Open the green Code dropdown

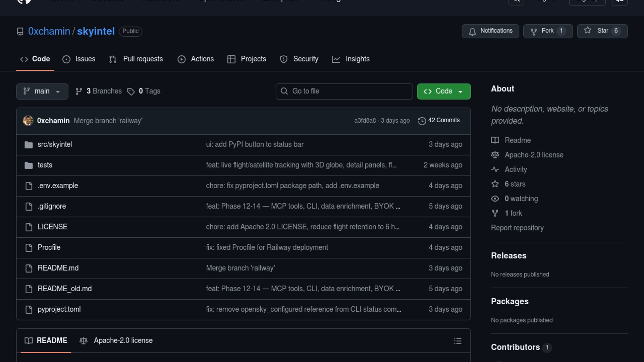pos(443,91)
